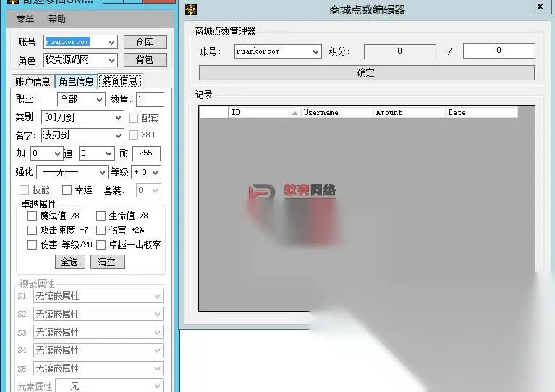Expand the S4 无镶嵌属性 dropdown

pyautogui.click(x=158, y=350)
